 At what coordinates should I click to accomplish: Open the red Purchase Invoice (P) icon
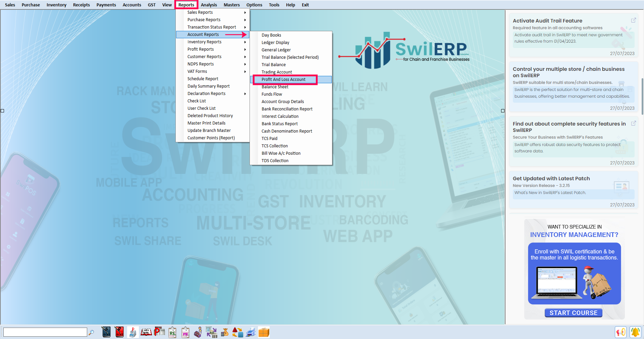tap(119, 332)
